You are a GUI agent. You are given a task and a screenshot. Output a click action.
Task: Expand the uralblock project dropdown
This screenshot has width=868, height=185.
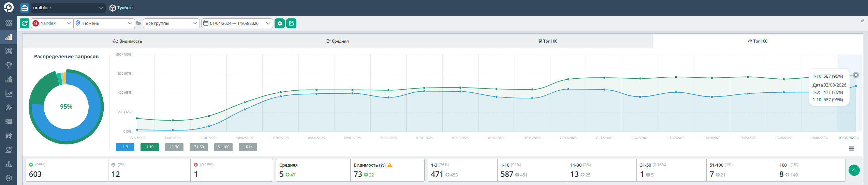pos(68,8)
